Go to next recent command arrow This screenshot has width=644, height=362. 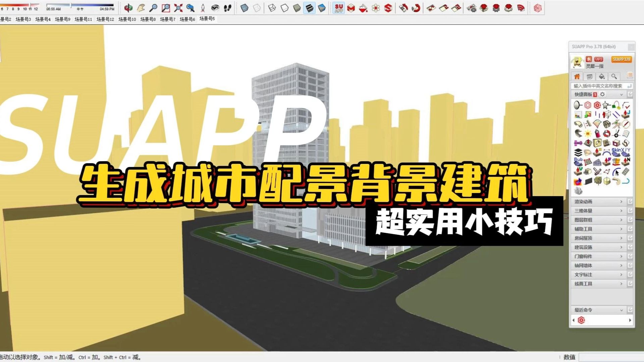click(630, 320)
